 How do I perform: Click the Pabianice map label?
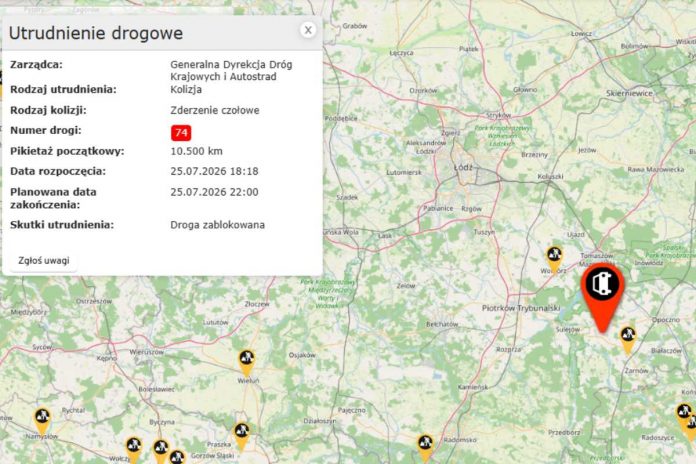pyautogui.click(x=438, y=208)
